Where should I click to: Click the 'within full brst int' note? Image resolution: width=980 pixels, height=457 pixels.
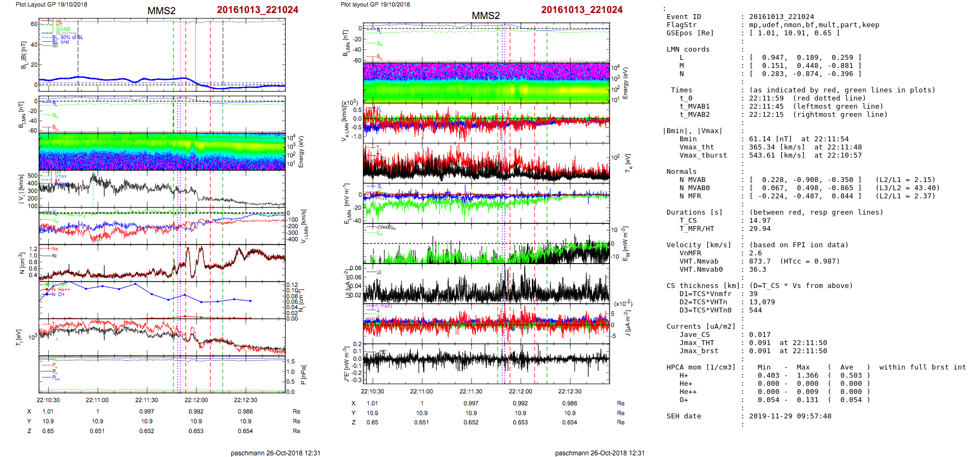[922, 367]
